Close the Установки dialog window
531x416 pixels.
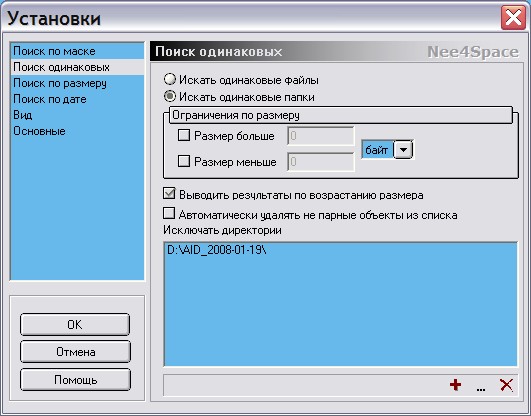coord(513,18)
